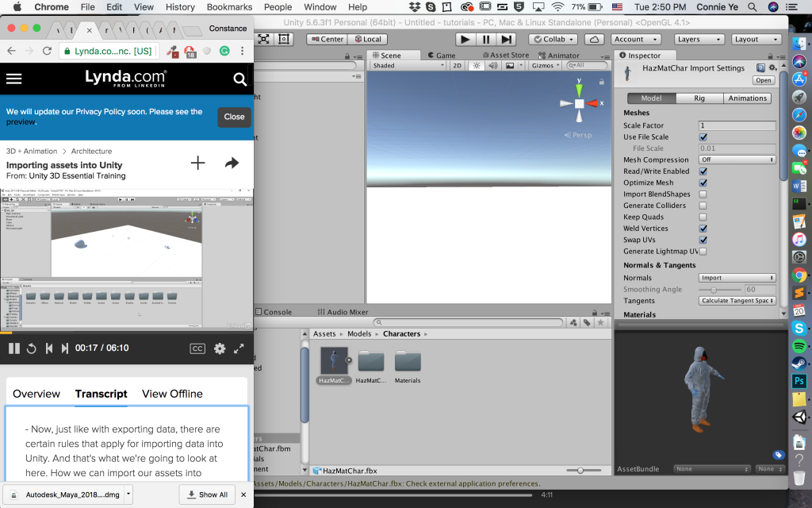Viewport: 812px width, 508px height.
Task: Enable Generate Lightmap UVs checkbox
Action: point(703,252)
